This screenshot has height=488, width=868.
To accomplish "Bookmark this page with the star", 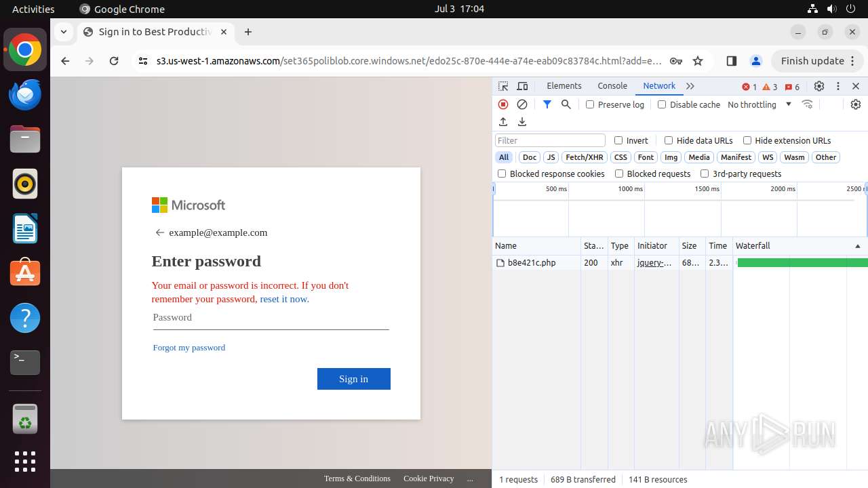I will point(698,61).
